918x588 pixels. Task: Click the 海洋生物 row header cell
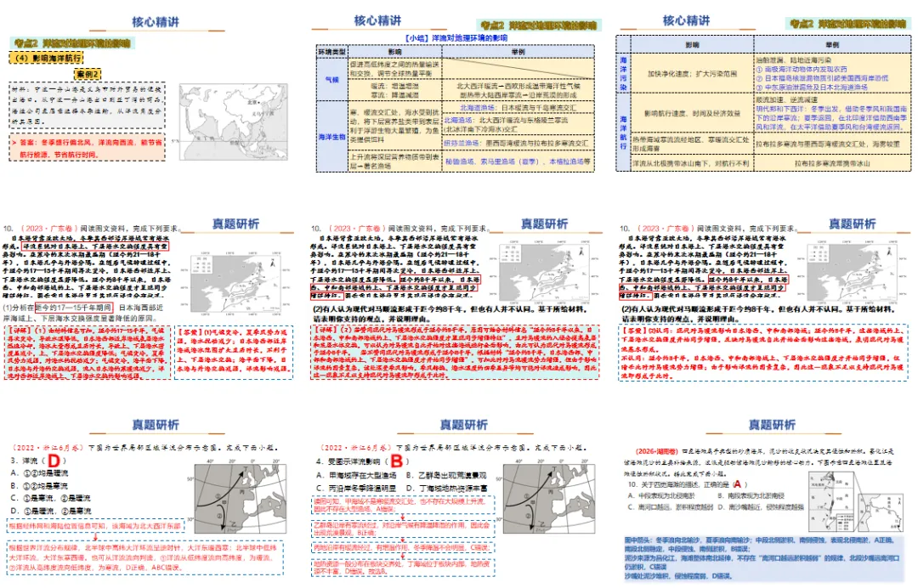coord(332,136)
